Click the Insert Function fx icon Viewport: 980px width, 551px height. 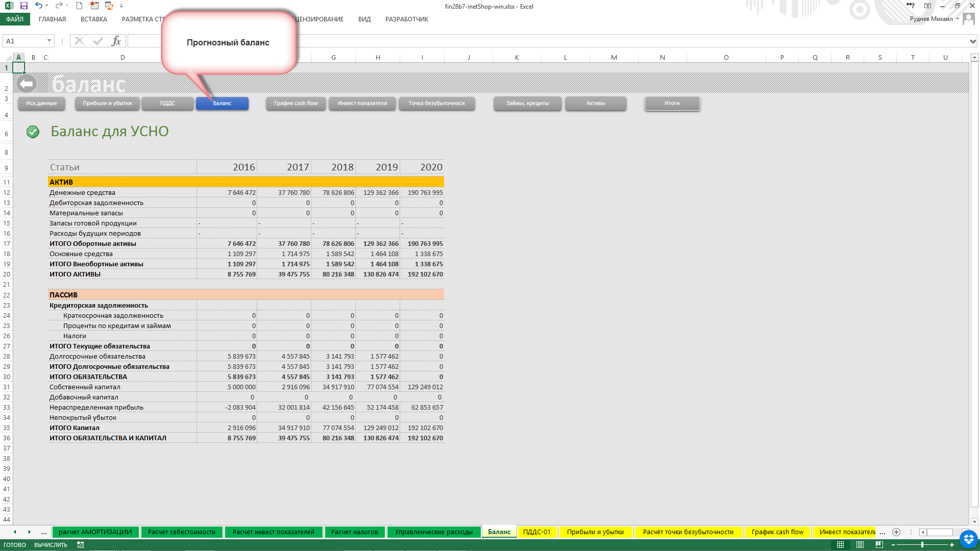coord(116,41)
